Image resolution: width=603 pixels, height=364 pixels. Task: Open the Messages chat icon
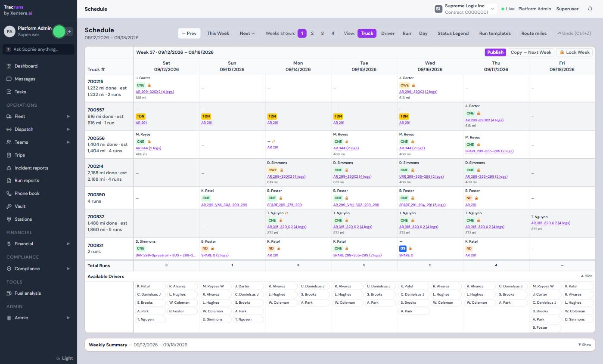(x=9, y=79)
